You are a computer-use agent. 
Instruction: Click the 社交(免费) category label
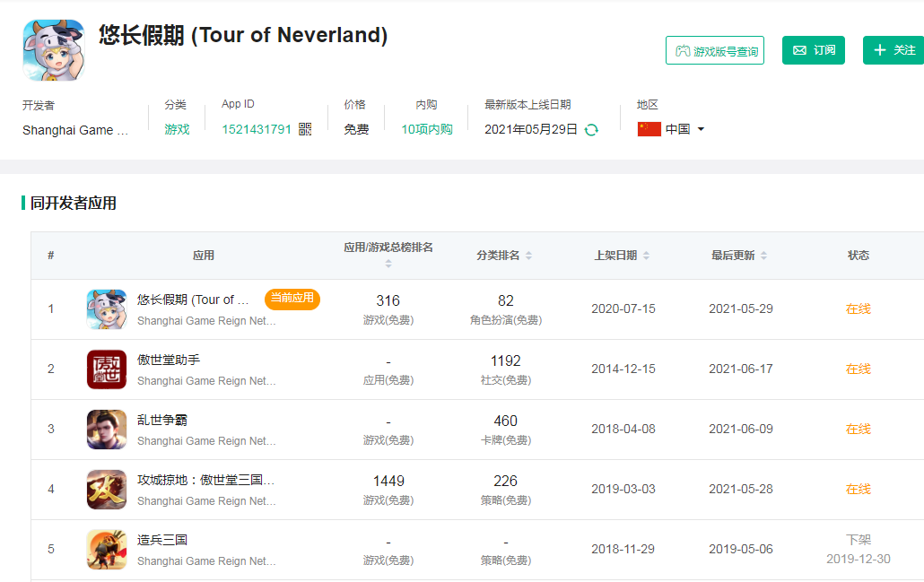(x=506, y=380)
